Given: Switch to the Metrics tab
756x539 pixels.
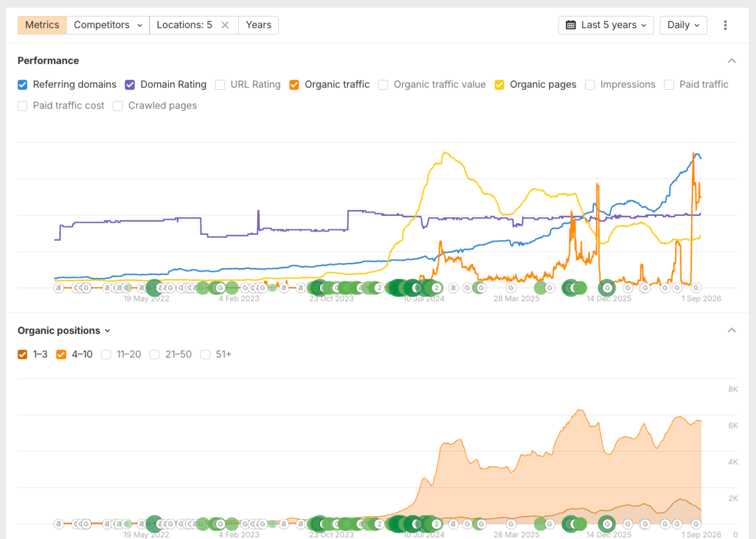Looking at the screenshot, I should [42, 25].
